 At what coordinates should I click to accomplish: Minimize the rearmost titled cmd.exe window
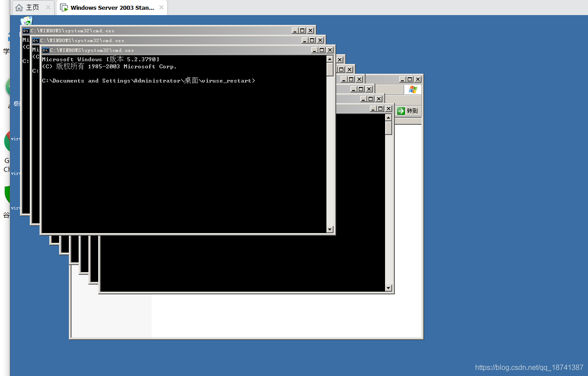[295, 31]
